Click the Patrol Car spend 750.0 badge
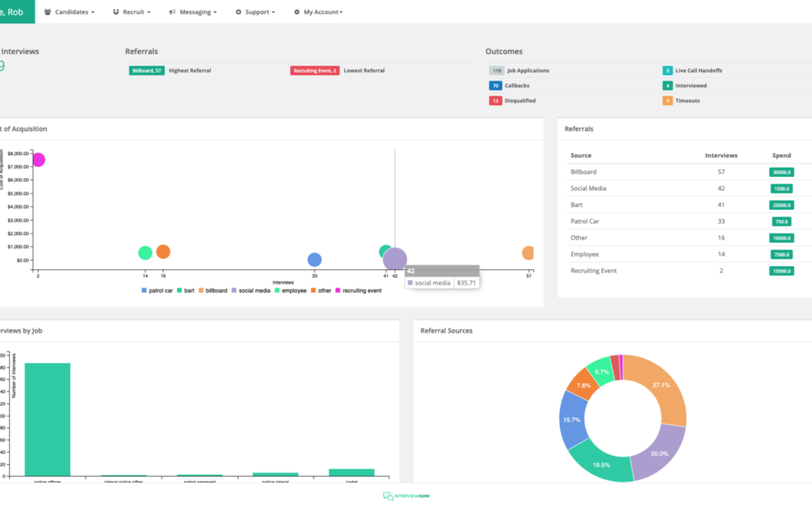The image size is (812, 508). click(x=782, y=222)
